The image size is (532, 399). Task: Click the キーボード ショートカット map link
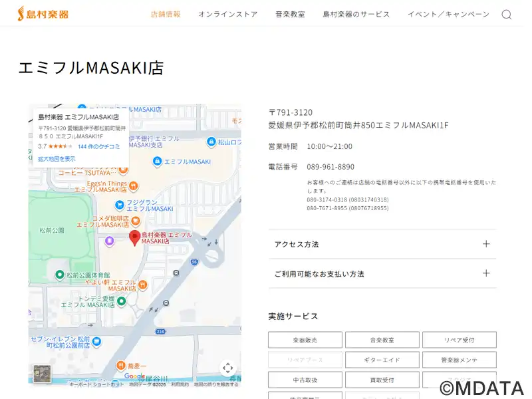click(x=96, y=385)
